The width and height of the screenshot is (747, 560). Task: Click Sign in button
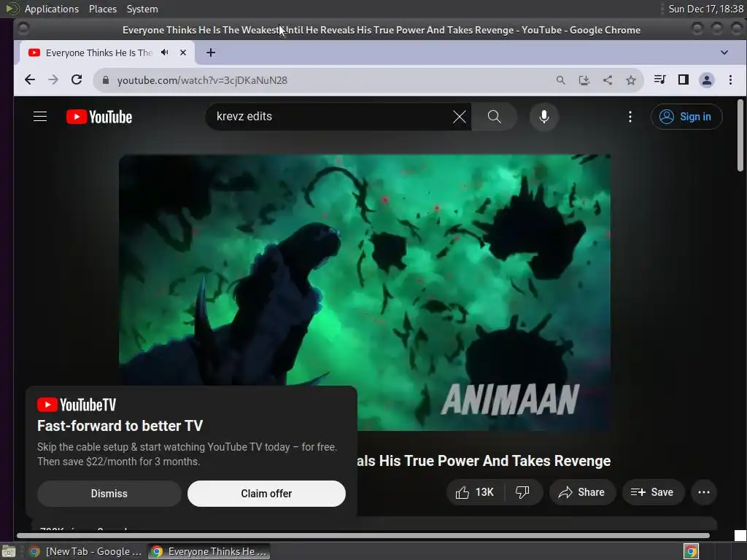(x=686, y=117)
